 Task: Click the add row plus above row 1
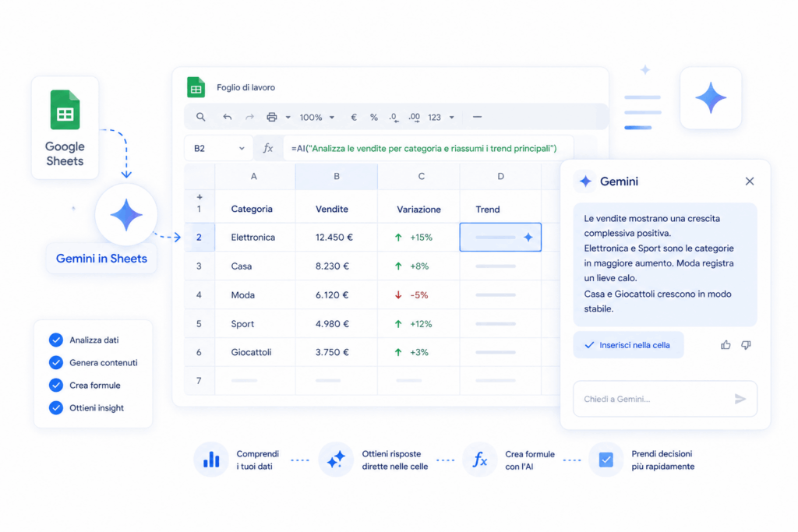199,197
